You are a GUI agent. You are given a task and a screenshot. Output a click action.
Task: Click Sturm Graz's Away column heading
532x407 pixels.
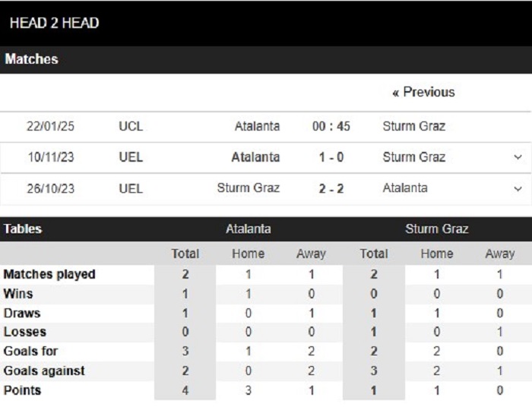[x=500, y=254]
